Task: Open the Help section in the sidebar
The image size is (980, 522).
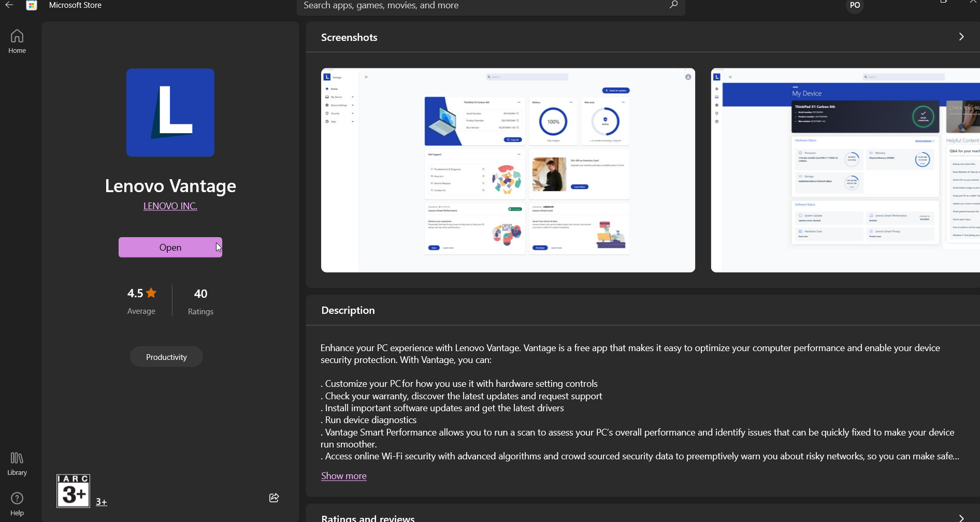Action: 17,504
